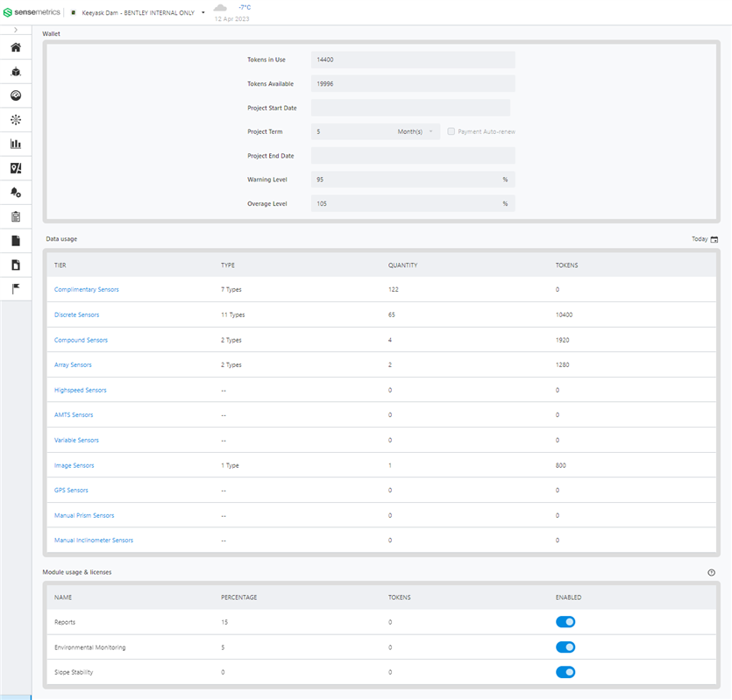Check the Payment Auto-renew checkbox
The width and height of the screenshot is (732, 700).
coord(451,131)
